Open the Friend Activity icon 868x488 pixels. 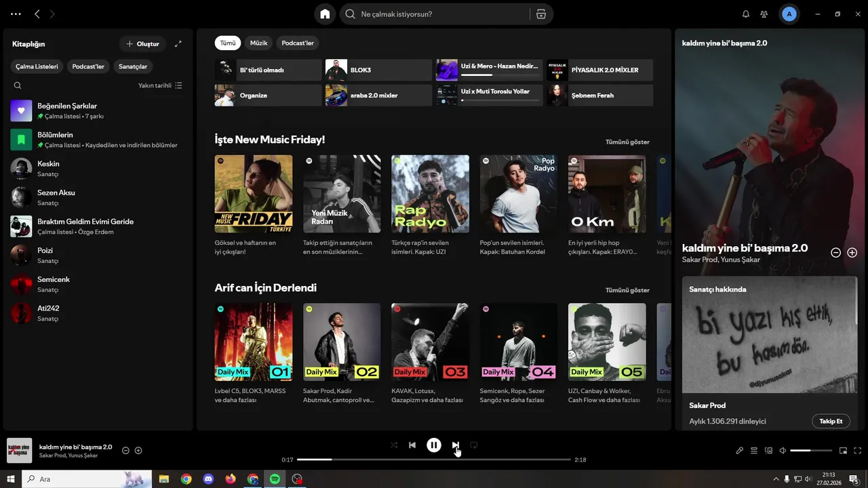tap(764, 14)
